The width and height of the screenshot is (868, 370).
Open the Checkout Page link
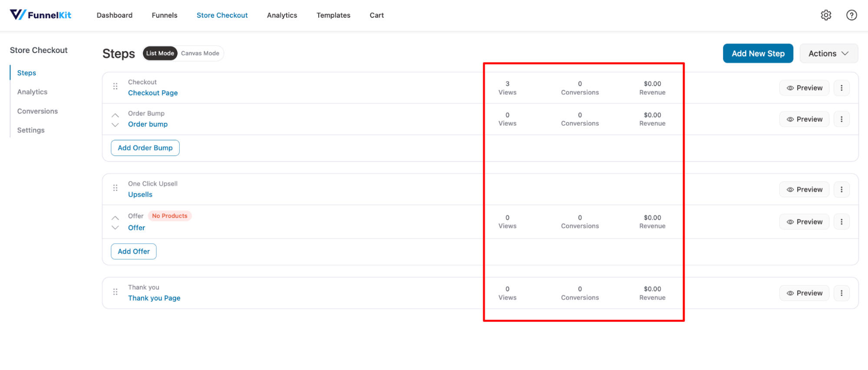[153, 93]
